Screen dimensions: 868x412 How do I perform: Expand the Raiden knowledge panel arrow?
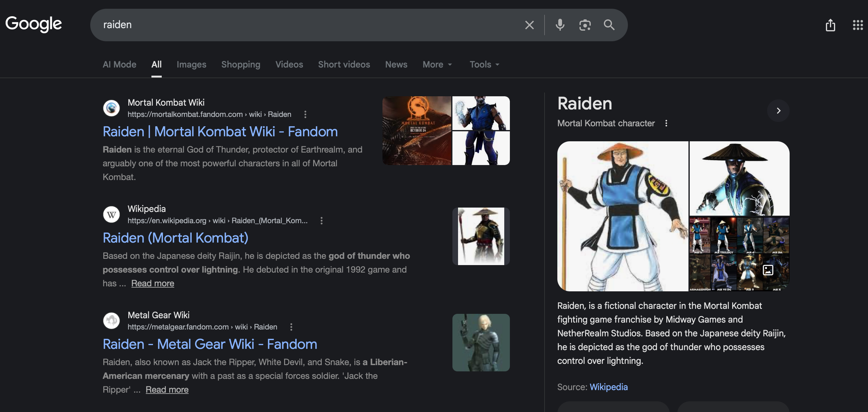pyautogui.click(x=778, y=111)
